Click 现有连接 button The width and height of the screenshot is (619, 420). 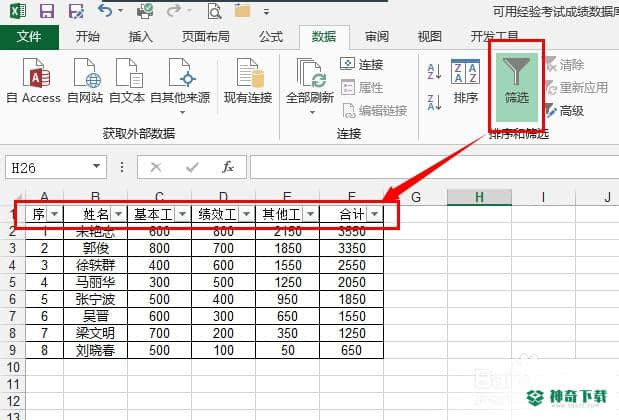pos(248,81)
